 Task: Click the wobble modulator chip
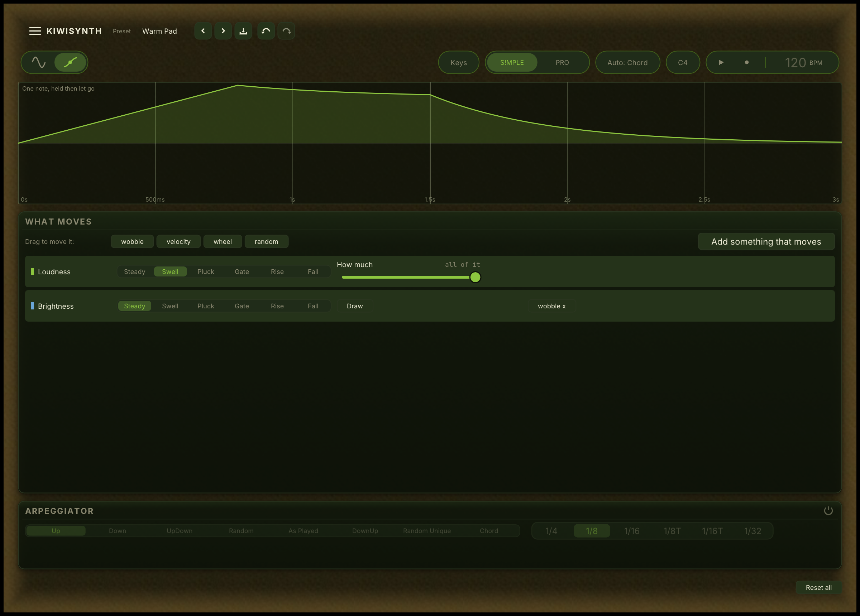[x=132, y=241]
